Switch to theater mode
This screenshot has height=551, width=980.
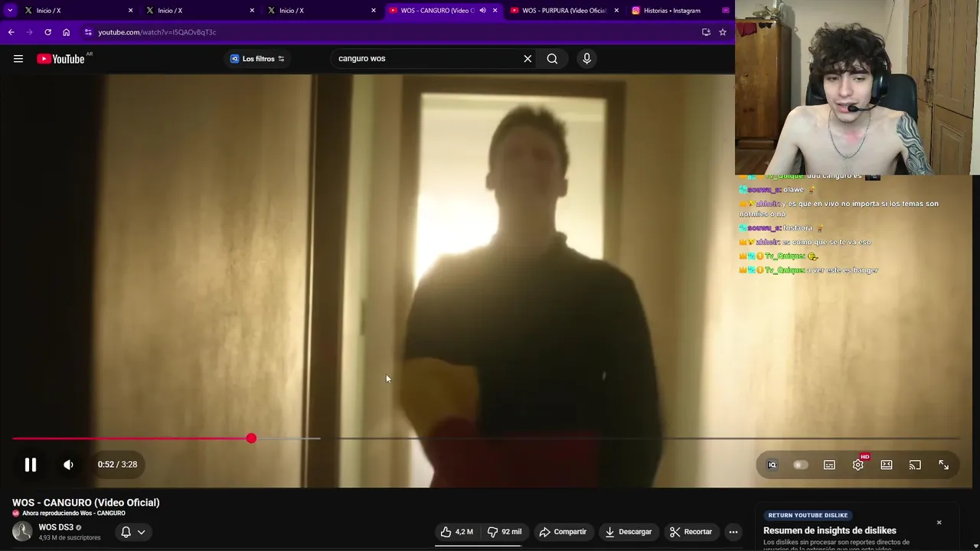(887, 465)
